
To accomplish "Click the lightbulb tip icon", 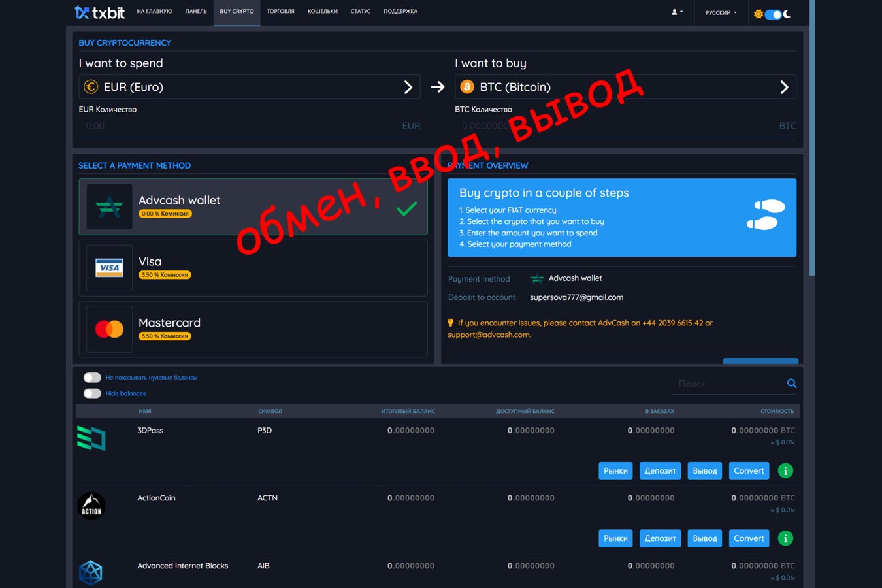I will (450, 323).
